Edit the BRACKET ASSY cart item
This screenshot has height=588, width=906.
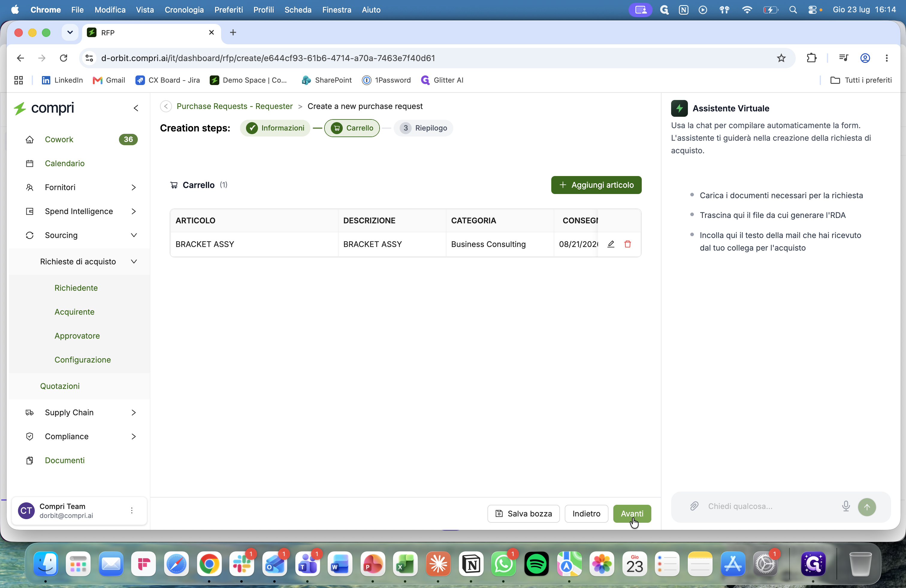tap(611, 244)
